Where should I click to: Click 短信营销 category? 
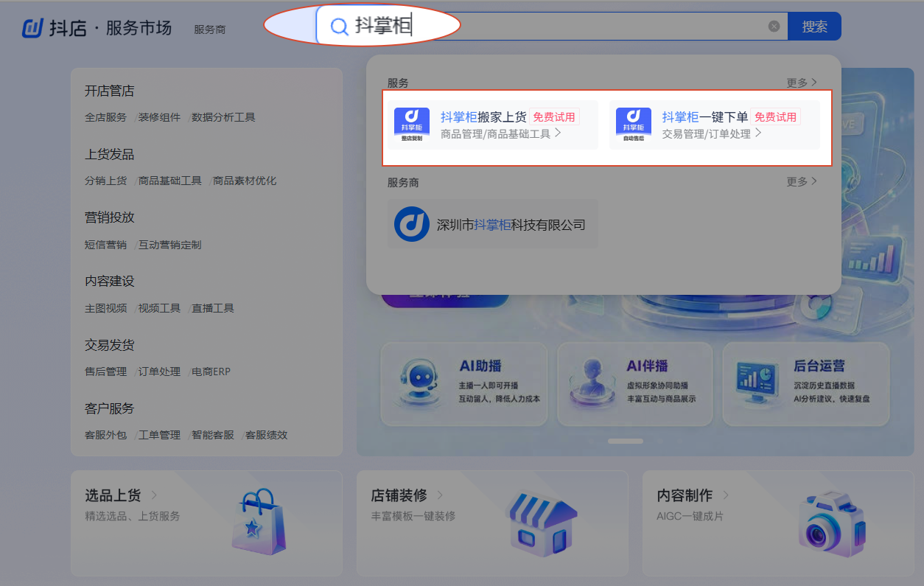105,245
